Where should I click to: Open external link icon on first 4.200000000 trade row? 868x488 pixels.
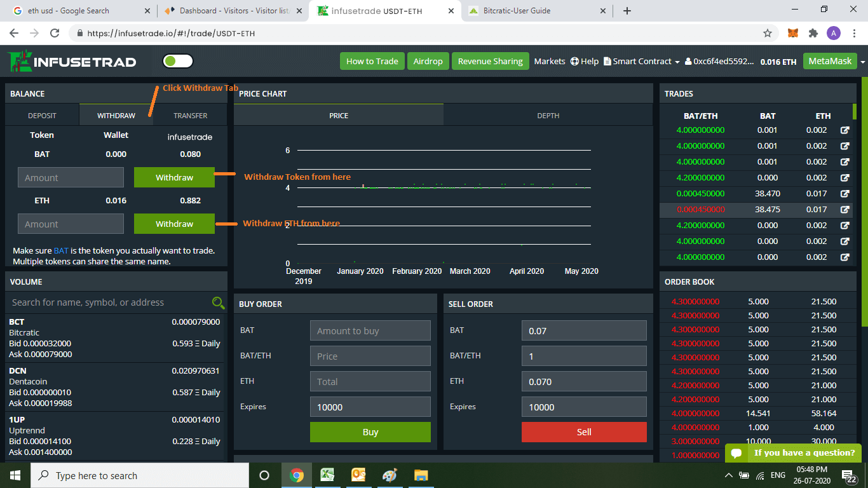845,178
